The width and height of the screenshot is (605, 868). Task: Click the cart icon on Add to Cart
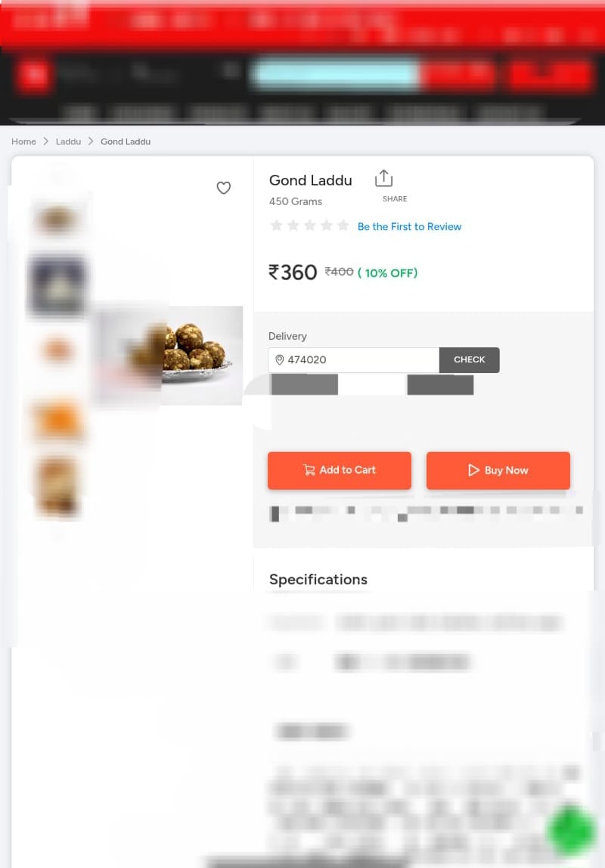pyautogui.click(x=309, y=470)
